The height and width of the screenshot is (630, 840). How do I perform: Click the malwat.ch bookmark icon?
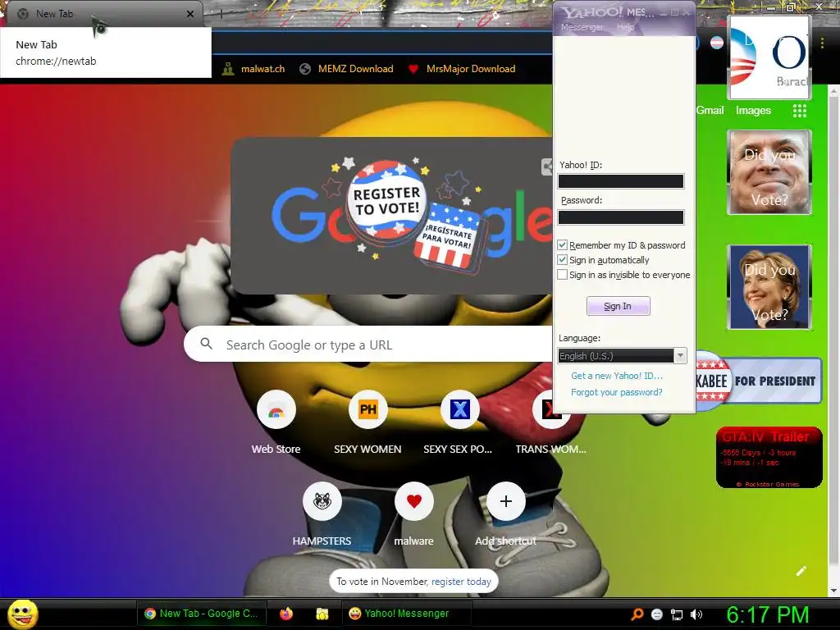click(228, 69)
